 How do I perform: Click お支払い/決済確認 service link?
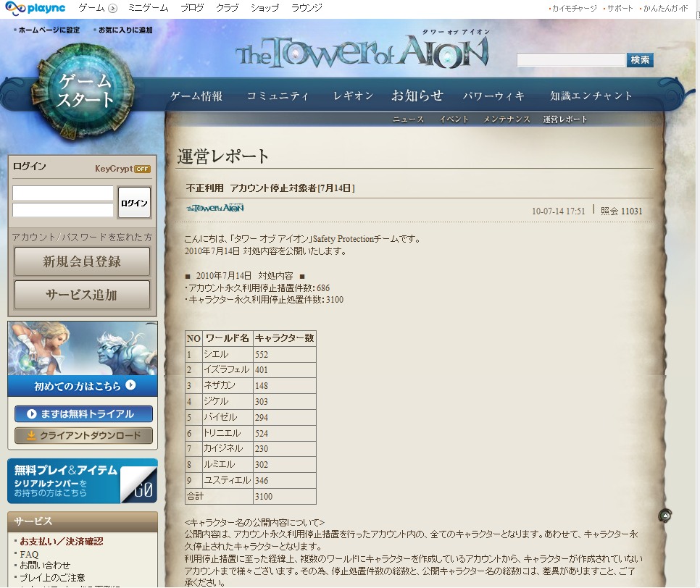62,541
